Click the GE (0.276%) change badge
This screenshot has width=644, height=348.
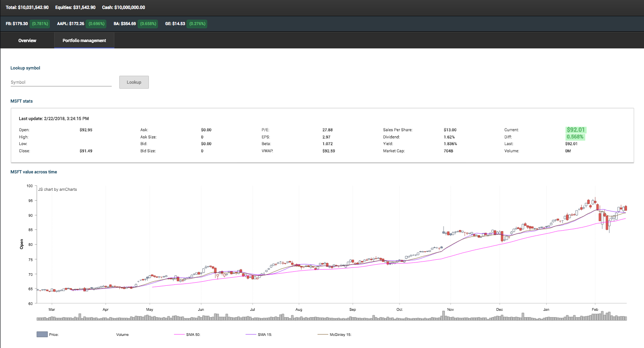pyautogui.click(x=197, y=23)
